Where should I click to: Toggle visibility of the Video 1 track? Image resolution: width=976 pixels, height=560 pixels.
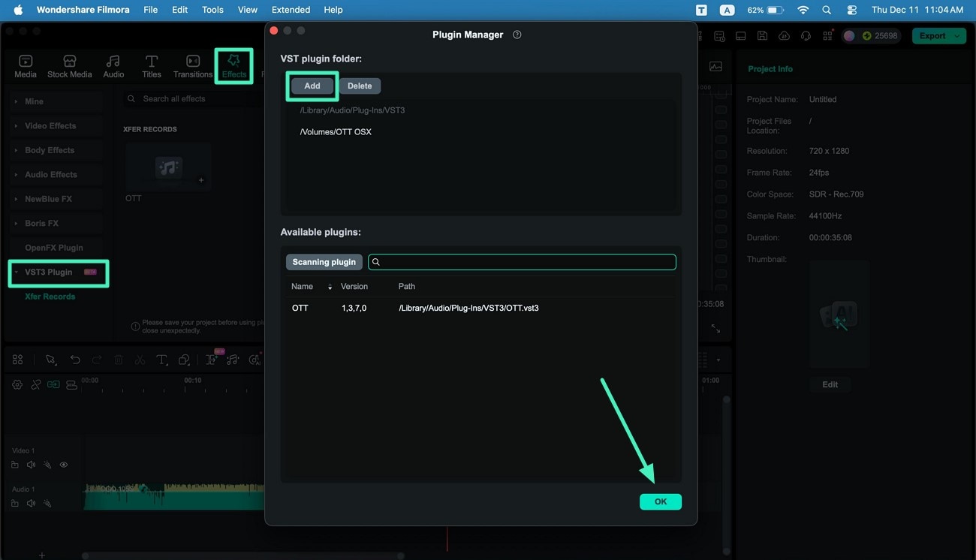[64, 465]
